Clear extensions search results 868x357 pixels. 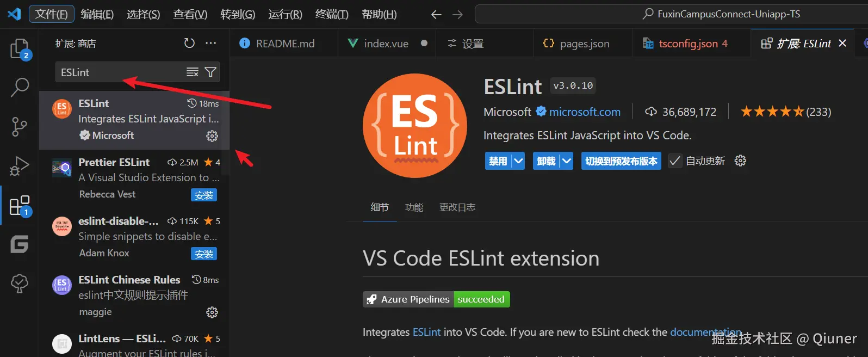point(193,72)
